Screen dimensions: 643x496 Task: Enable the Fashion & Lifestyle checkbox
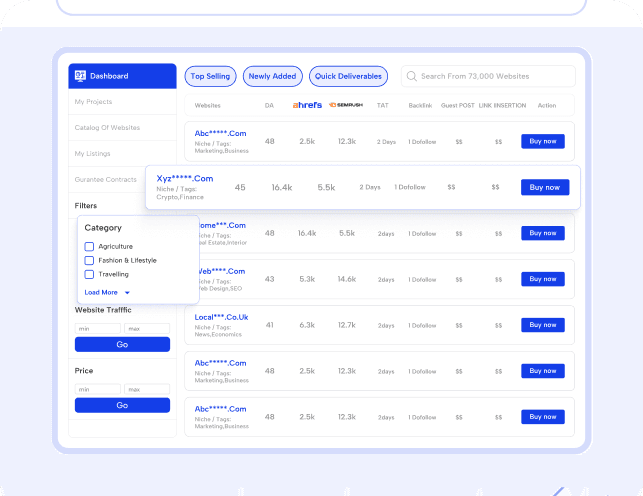pos(90,260)
